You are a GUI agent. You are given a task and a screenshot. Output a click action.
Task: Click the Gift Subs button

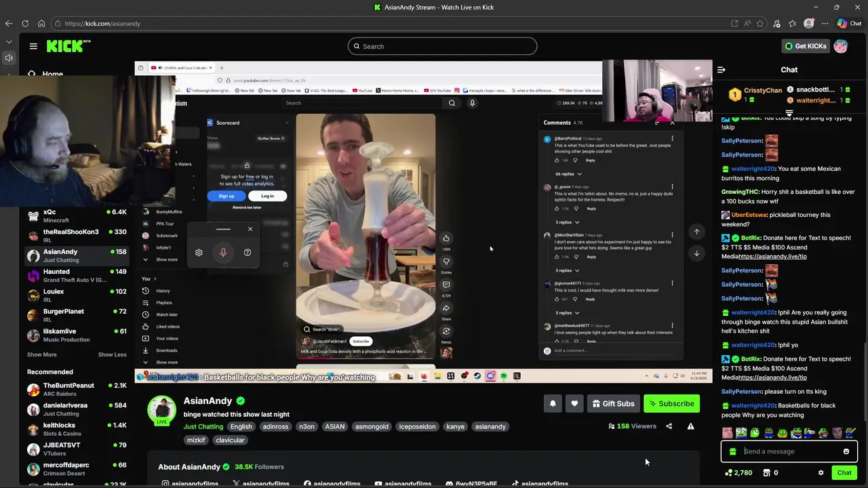tap(613, 404)
